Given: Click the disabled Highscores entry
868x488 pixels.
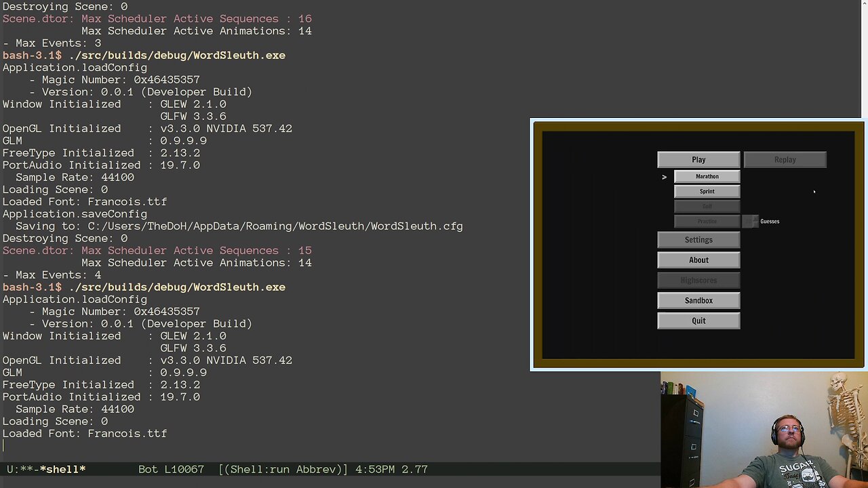Looking at the screenshot, I should coord(698,281).
